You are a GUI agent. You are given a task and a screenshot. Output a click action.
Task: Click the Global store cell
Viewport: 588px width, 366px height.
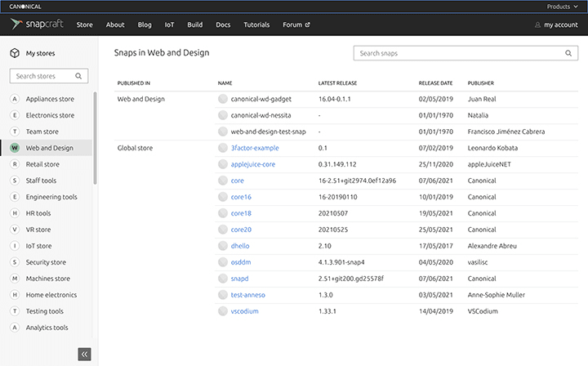click(x=135, y=148)
